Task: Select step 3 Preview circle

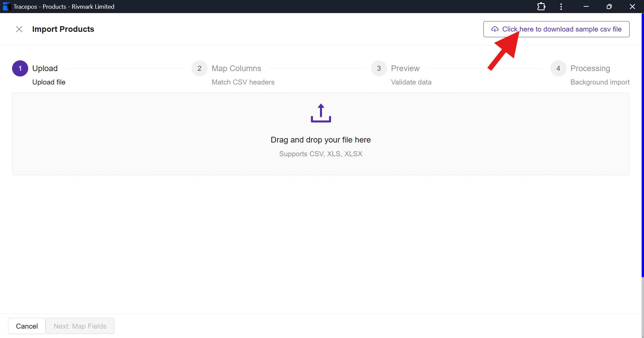Action: pyautogui.click(x=379, y=68)
